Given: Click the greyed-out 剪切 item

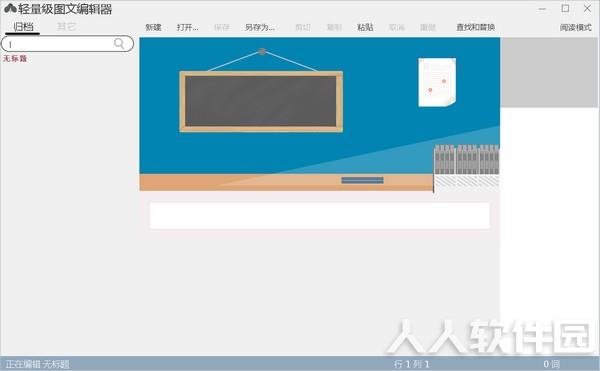Looking at the screenshot, I should tap(303, 27).
